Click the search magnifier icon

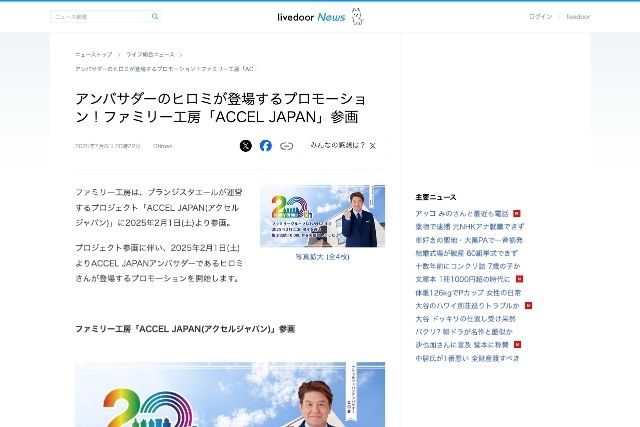[x=155, y=16]
